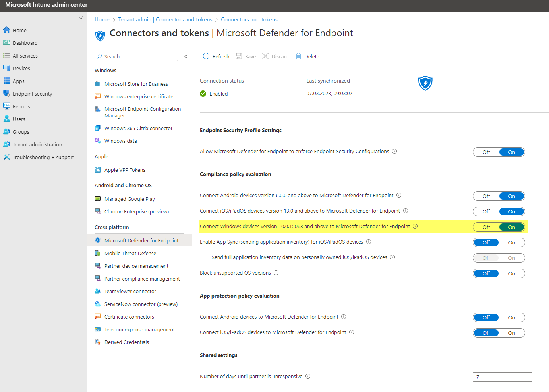Click the Delete trash can icon
The width and height of the screenshot is (549, 392).
[298, 56]
